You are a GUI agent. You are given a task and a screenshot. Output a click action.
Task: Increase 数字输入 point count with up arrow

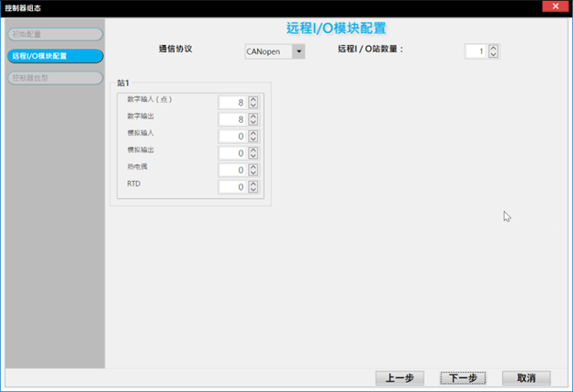point(253,99)
